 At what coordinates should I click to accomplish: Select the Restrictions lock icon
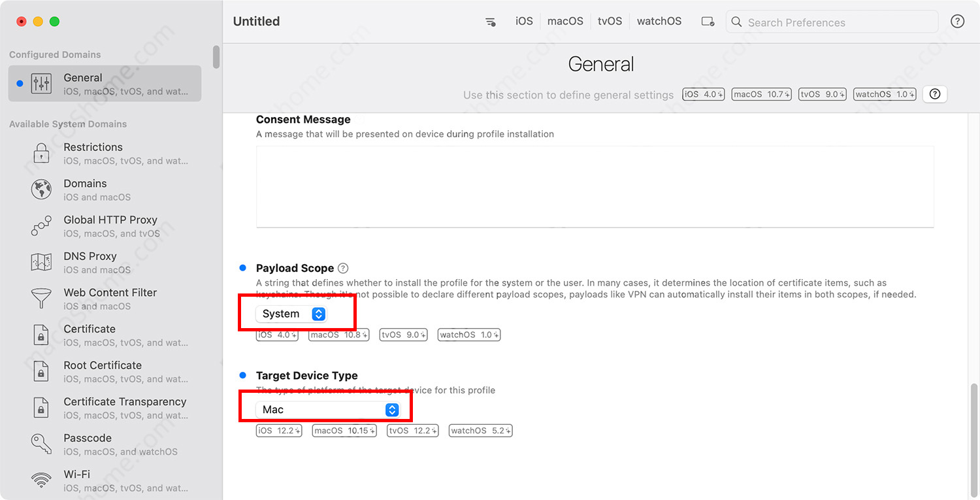click(x=41, y=154)
